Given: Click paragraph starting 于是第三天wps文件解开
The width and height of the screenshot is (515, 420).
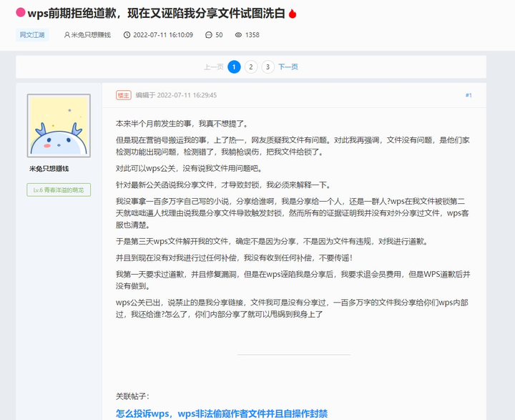Looking at the screenshot, I should coord(273,241).
